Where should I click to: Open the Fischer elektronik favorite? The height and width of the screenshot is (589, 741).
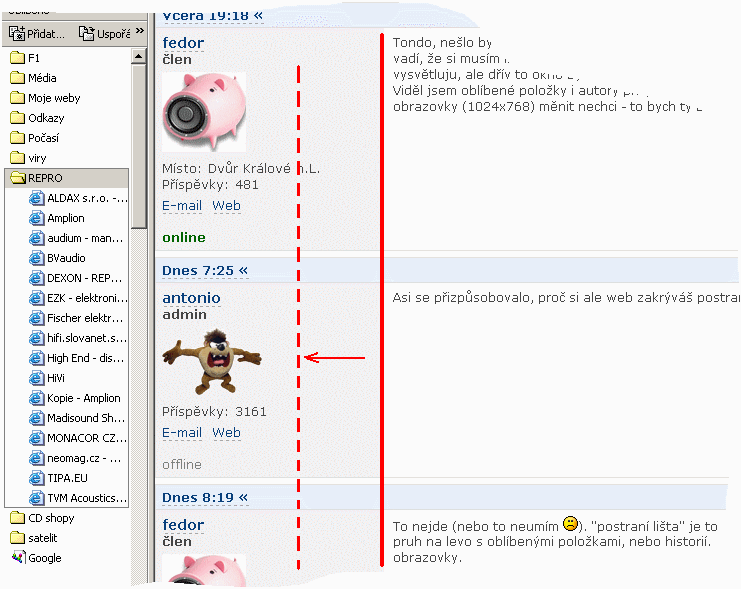[x=76, y=318]
